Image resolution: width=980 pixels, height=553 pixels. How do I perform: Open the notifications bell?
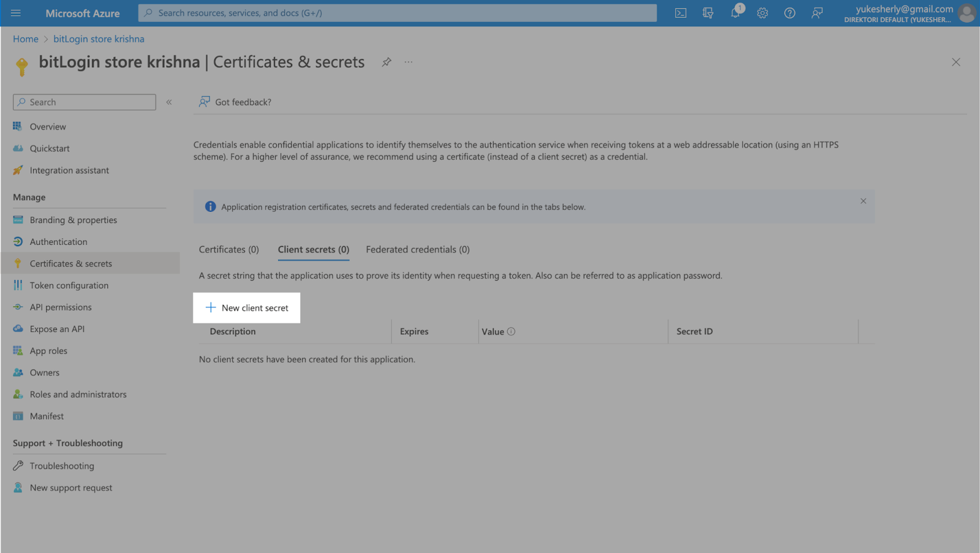[735, 13]
